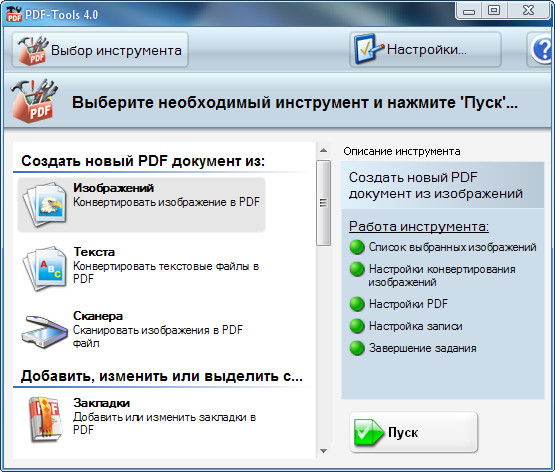The height and width of the screenshot is (472, 555).
Task: Minimize the PDF-Tools window
Action: coord(469,11)
